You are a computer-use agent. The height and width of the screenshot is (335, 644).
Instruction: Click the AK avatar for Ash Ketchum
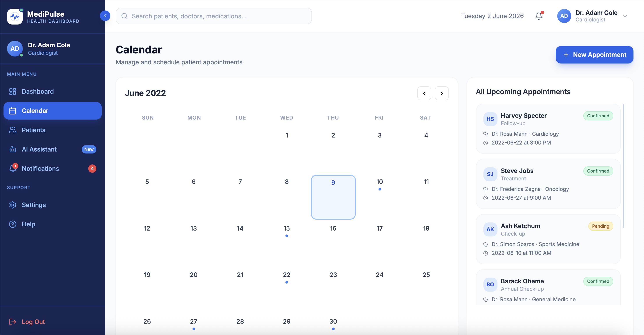pyautogui.click(x=490, y=229)
